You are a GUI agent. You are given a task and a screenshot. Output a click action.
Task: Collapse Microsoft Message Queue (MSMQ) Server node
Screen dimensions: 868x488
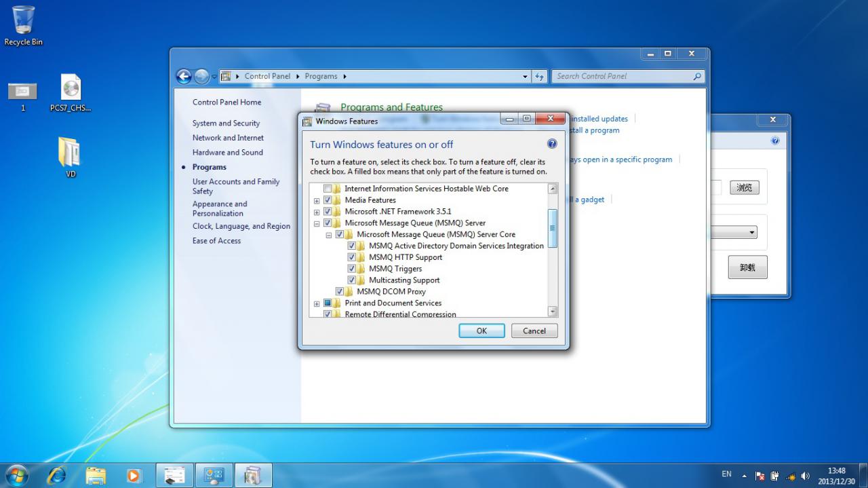[317, 223]
